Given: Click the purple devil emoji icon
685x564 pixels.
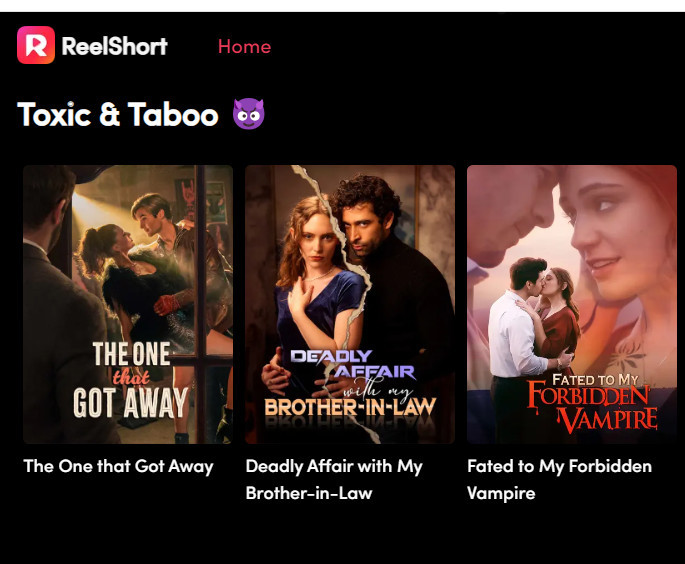Looking at the screenshot, I should tap(248, 114).
